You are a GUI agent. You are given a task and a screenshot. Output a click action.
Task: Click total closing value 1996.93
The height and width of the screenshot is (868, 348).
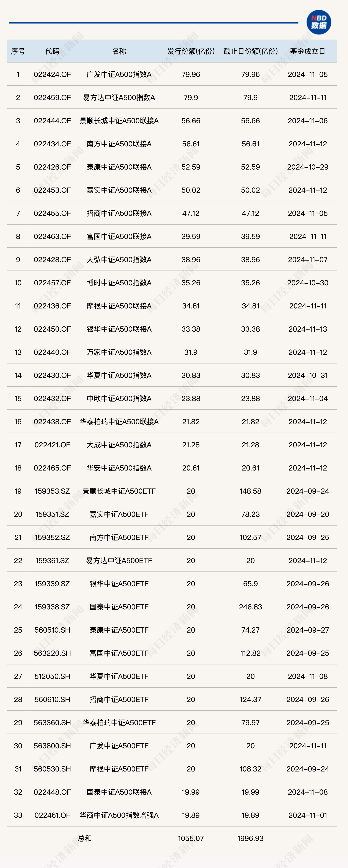pyautogui.click(x=250, y=838)
